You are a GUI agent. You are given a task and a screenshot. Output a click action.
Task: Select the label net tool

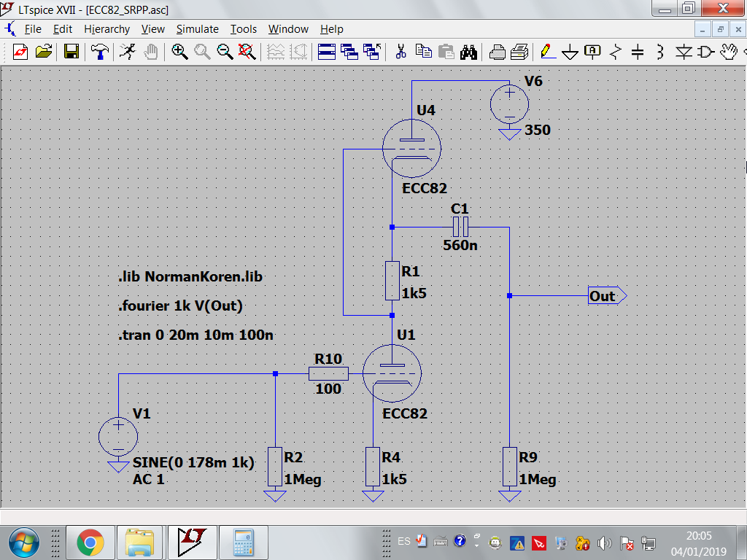click(592, 52)
